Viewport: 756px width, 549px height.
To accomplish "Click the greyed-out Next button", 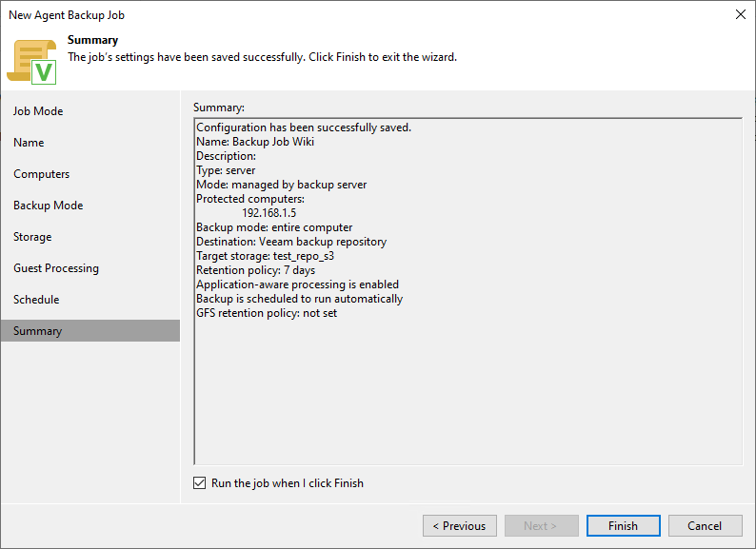I will (540, 525).
